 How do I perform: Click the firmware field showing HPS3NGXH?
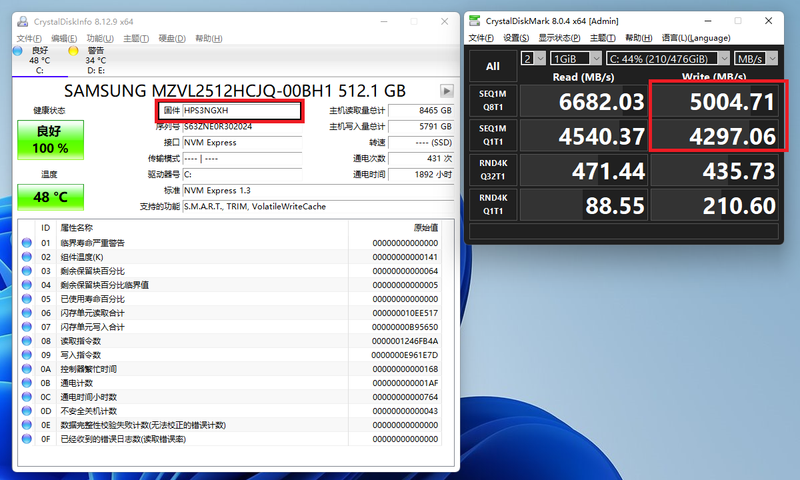pos(242,111)
